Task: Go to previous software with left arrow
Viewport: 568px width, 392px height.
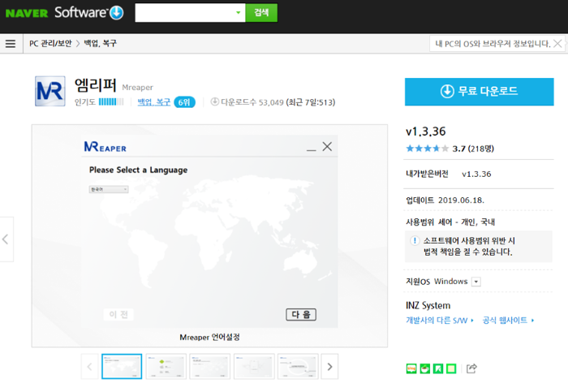Action: point(6,239)
